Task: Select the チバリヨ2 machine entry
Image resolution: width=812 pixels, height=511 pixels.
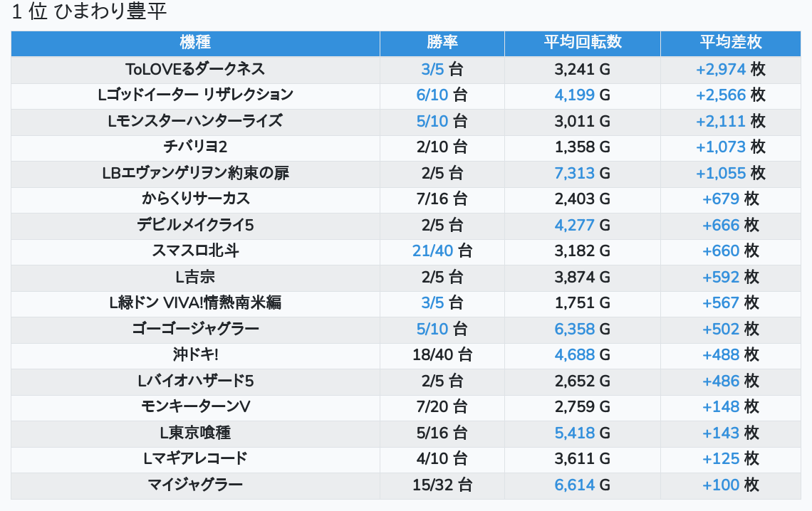Action: (x=195, y=147)
